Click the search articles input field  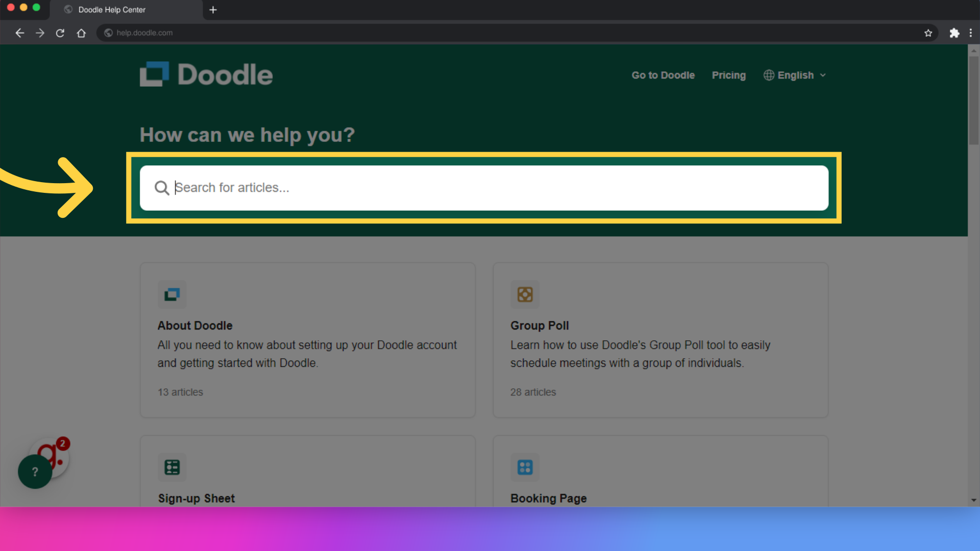click(484, 187)
